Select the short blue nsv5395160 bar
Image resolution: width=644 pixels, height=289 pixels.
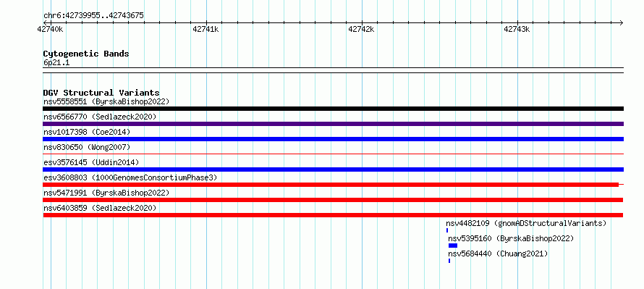pyautogui.click(x=452, y=246)
